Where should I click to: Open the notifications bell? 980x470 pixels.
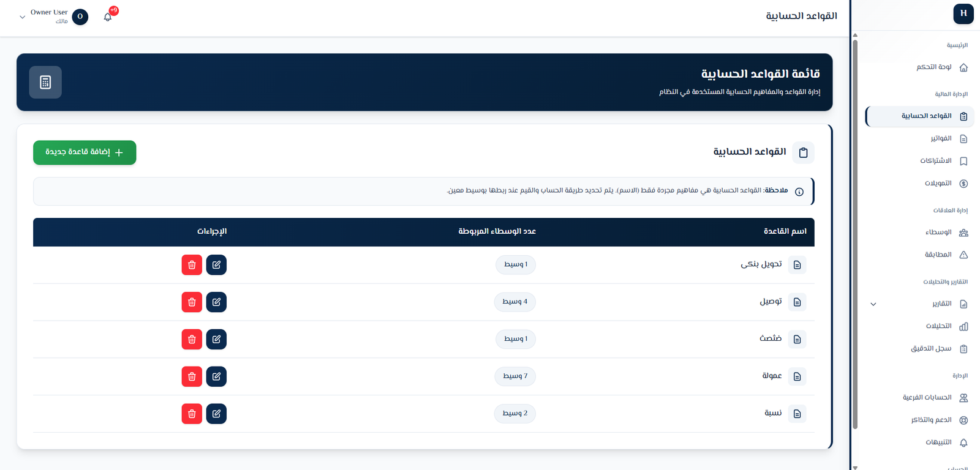108,17
